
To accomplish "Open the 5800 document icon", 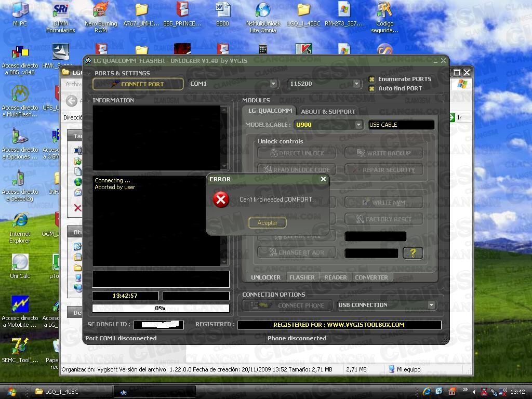I will coord(222,14).
